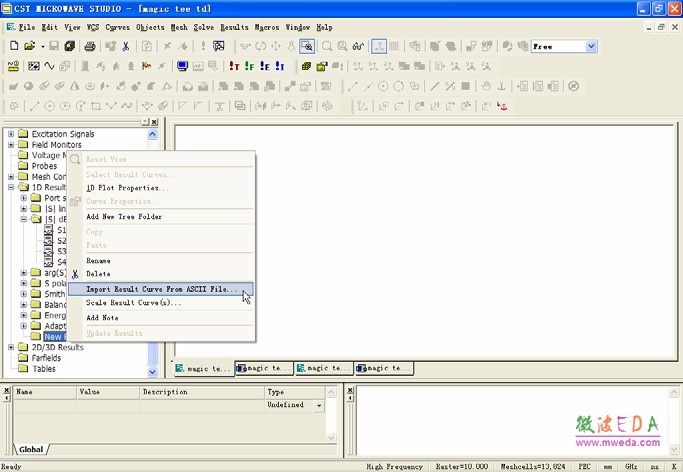Viewport: 683px width, 472px height.
Task: Click Raster=10.000 in status bar
Action: [x=462, y=467]
